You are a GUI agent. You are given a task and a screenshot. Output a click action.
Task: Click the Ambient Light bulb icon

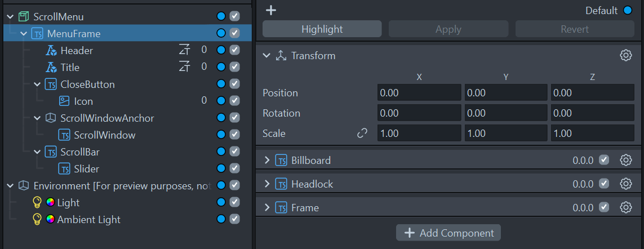pyautogui.click(x=38, y=220)
